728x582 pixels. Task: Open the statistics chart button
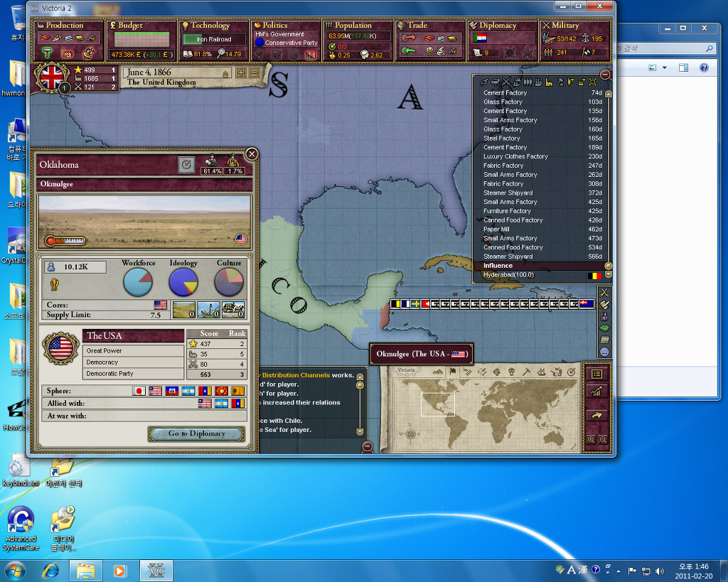click(596, 392)
